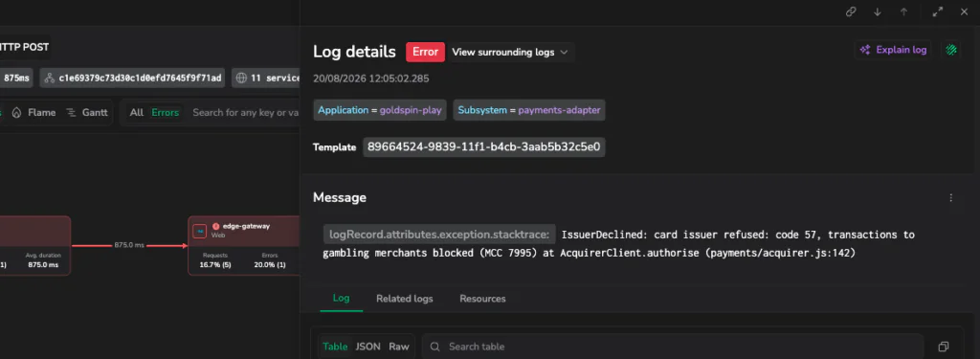Open Message section options menu

point(951,197)
